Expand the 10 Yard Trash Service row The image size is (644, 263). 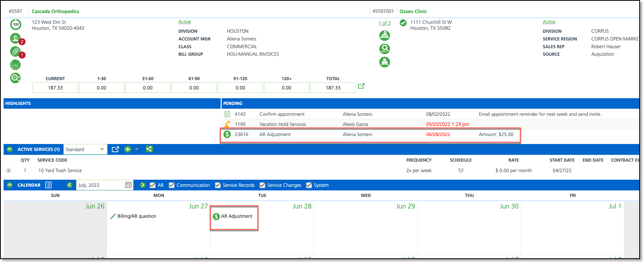point(9,171)
